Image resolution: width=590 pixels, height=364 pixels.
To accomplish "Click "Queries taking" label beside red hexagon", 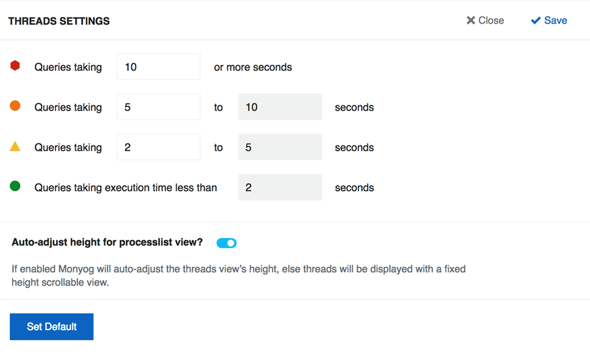I will (x=68, y=67).
